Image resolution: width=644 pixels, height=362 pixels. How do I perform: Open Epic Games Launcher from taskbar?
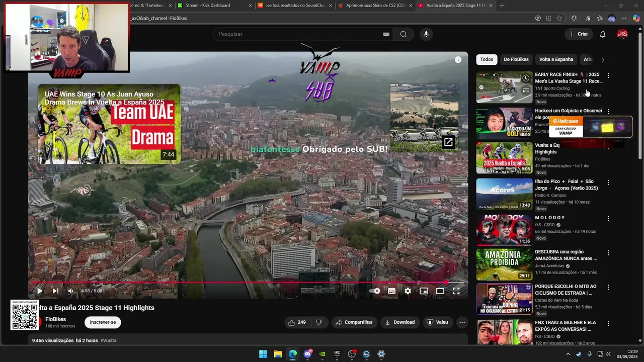tap(337, 354)
